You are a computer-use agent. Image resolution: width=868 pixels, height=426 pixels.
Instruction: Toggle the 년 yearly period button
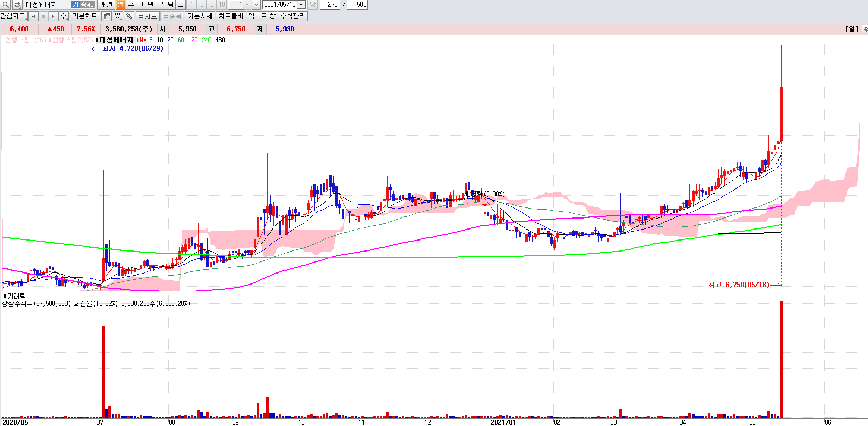(x=150, y=5)
